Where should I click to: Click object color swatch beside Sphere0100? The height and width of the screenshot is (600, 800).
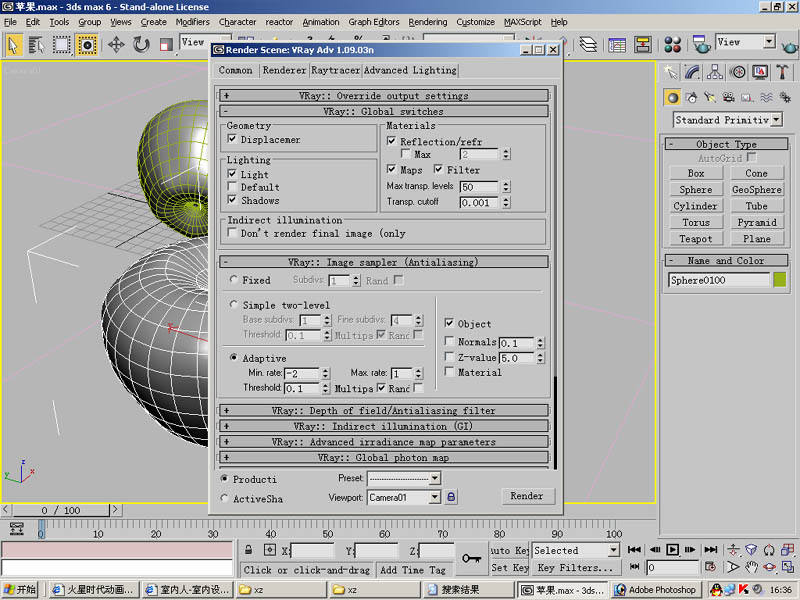pyautogui.click(x=779, y=280)
